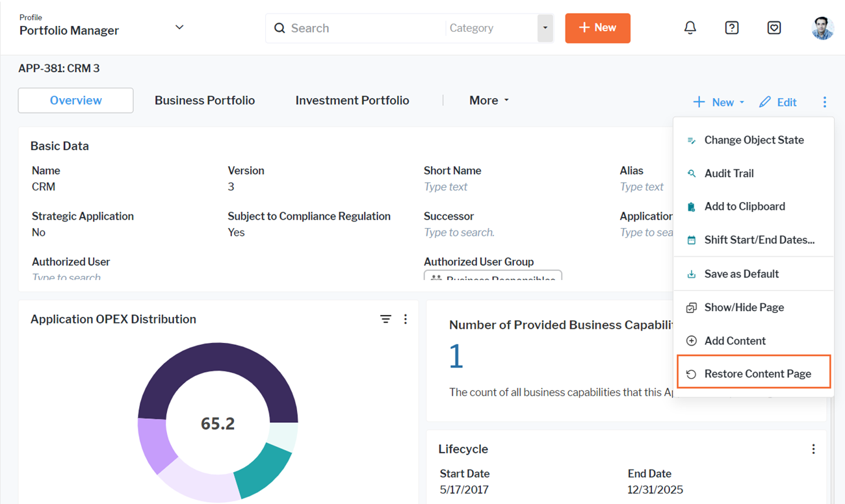Open Lifecycle panel three-dot menu
This screenshot has height=504, width=845.
(813, 449)
